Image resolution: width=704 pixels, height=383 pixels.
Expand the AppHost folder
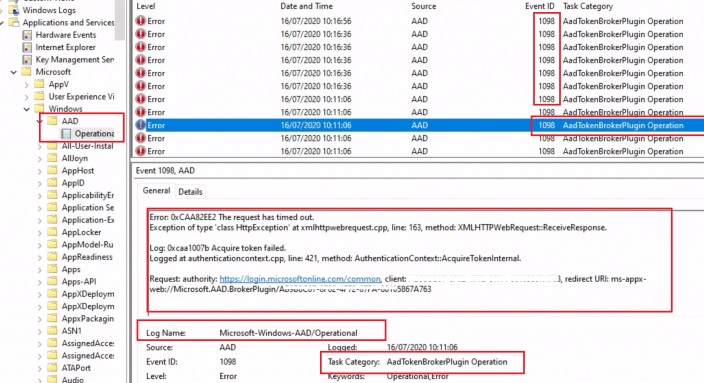pos(40,171)
